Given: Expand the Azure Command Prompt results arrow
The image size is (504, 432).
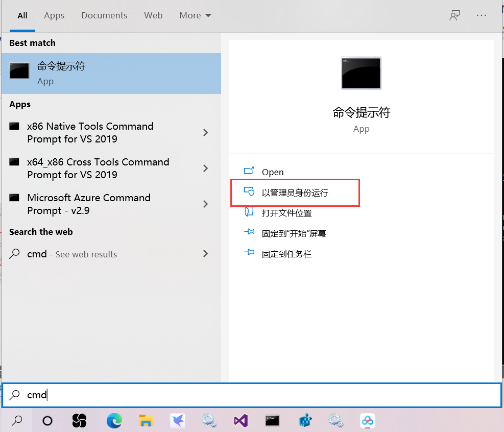Looking at the screenshot, I should pyautogui.click(x=205, y=204).
